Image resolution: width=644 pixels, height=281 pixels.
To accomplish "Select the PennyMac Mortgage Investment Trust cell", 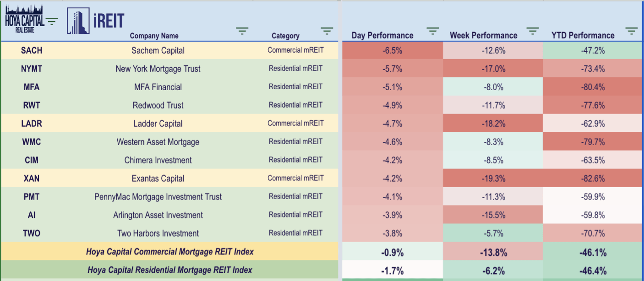I will click(158, 197).
